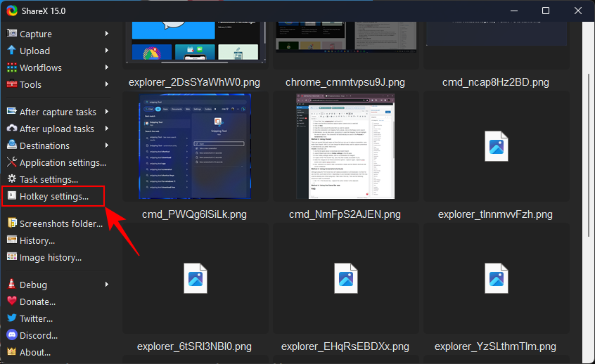
Task: Click the History icon
Action: [12, 240]
